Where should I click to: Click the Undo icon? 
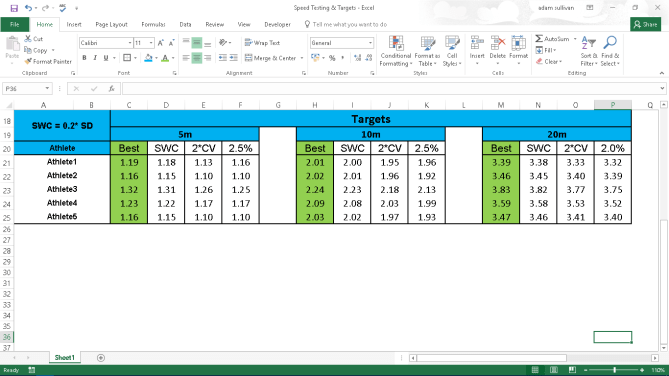click(28, 8)
